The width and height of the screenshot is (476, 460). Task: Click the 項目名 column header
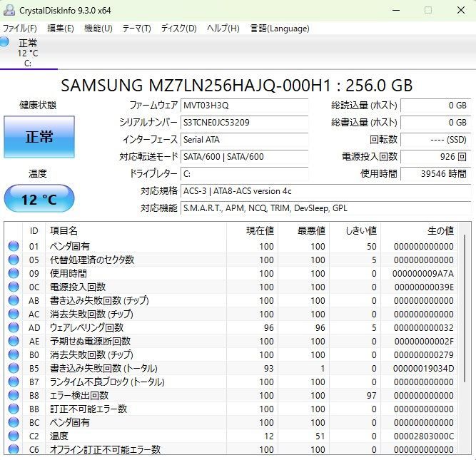pyautogui.click(x=136, y=231)
